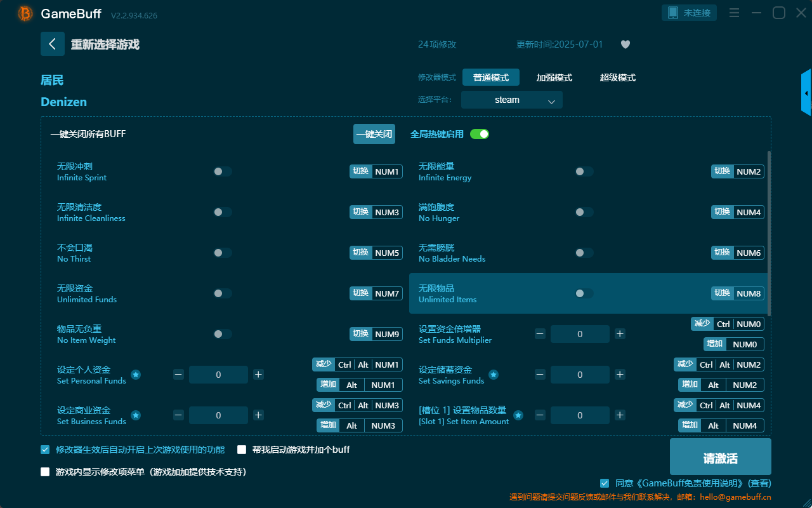Open the steam platform dropdown

click(511, 100)
